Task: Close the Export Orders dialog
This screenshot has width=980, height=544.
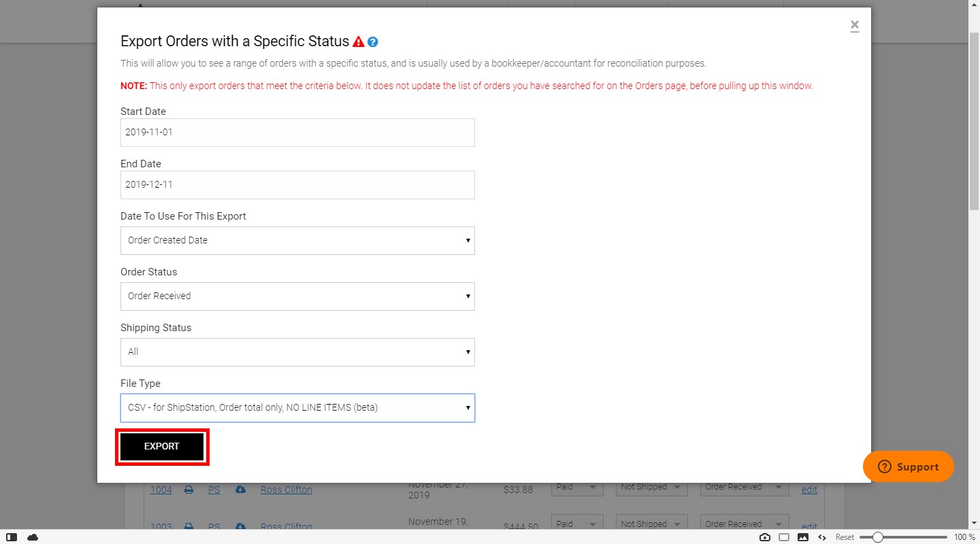Action: (855, 26)
